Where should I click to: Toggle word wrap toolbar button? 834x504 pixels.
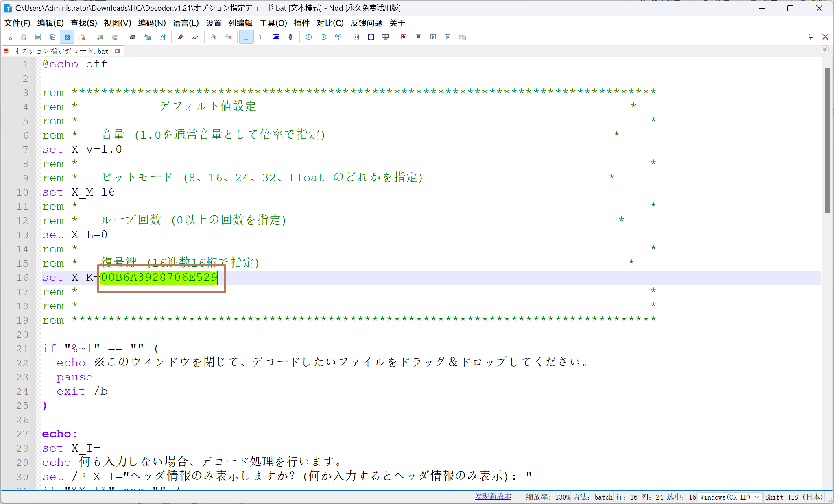click(247, 37)
